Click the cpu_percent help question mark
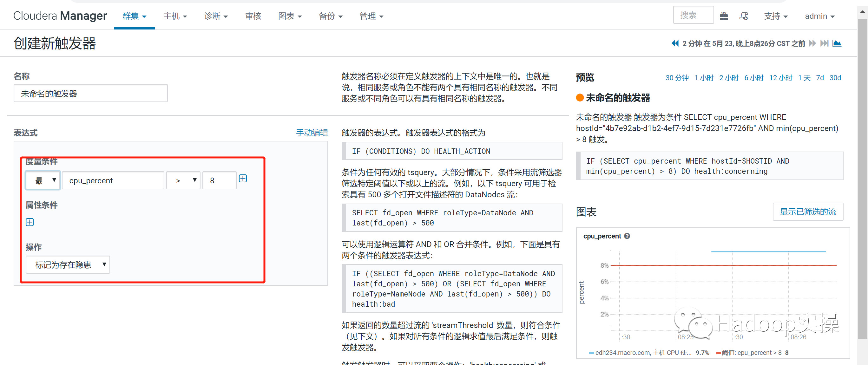 (627, 236)
